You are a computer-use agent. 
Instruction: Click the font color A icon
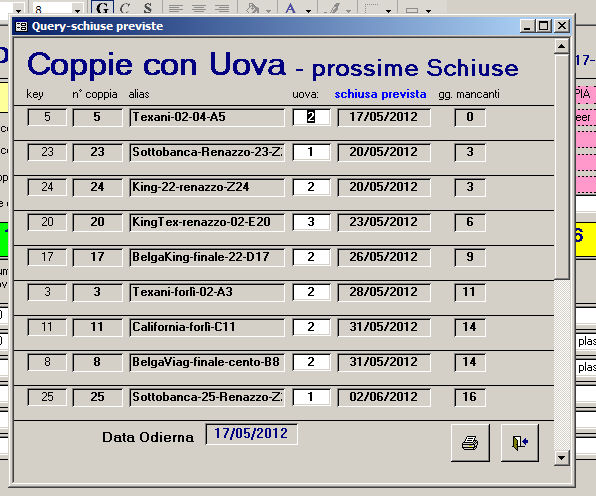click(290, 8)
